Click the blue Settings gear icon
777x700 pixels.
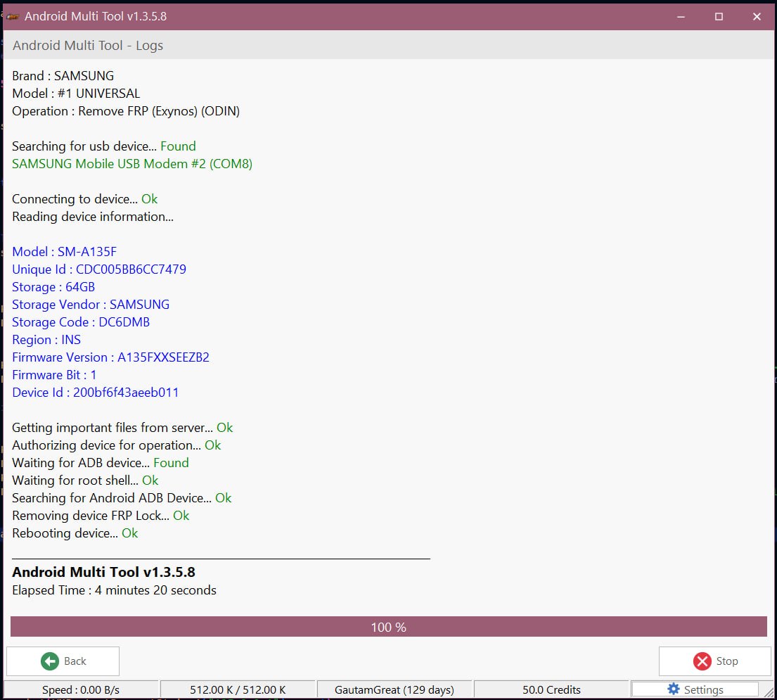coord(673,689)
